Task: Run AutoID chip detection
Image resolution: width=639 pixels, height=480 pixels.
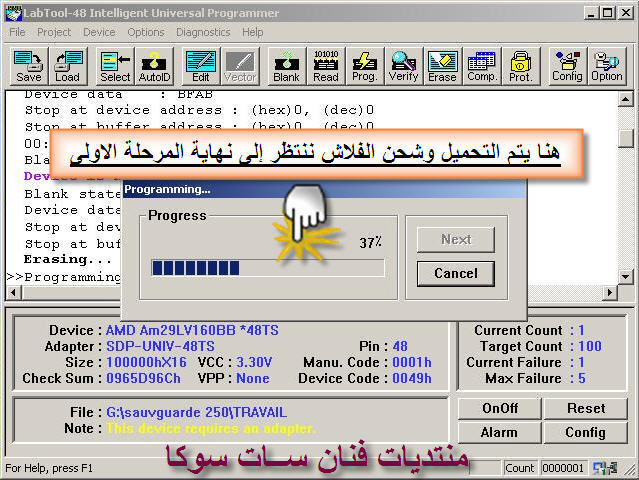Action: [154, 66]
